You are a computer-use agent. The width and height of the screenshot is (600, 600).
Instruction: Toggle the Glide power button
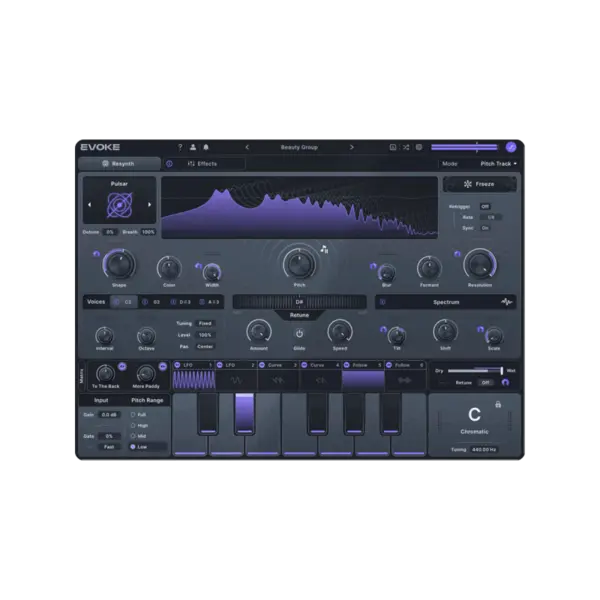[299, 334]
